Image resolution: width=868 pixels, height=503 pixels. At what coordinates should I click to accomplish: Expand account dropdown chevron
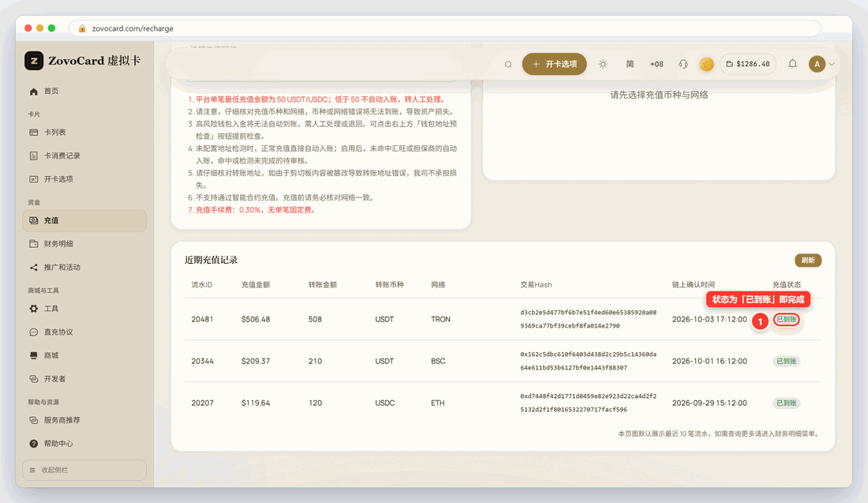[832, 64]
